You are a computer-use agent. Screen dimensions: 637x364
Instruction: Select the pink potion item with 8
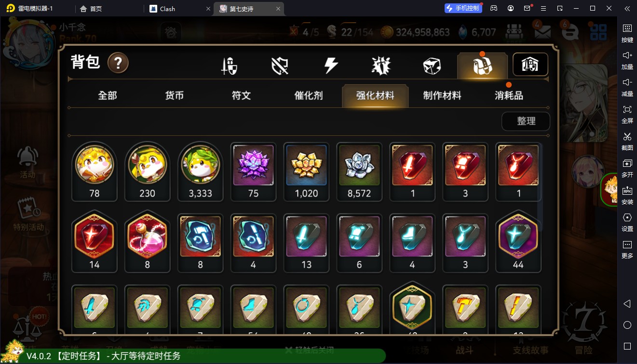pos(147,243)
